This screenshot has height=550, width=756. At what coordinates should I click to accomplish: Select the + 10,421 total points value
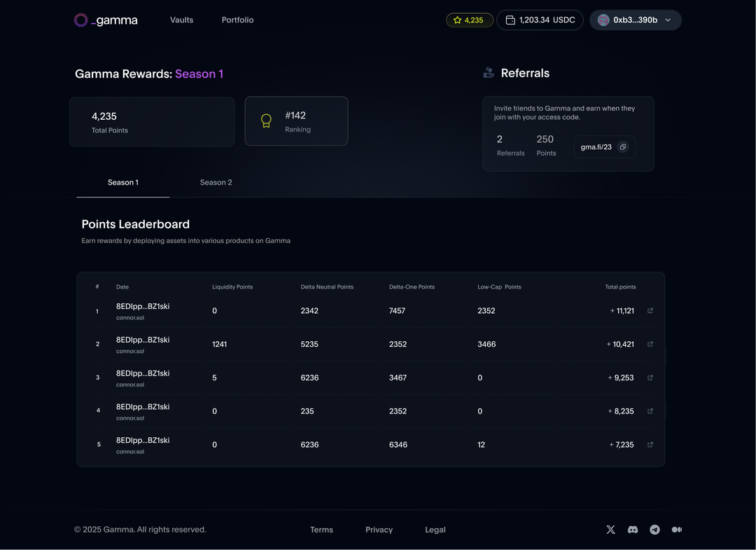tap(620, 344)
